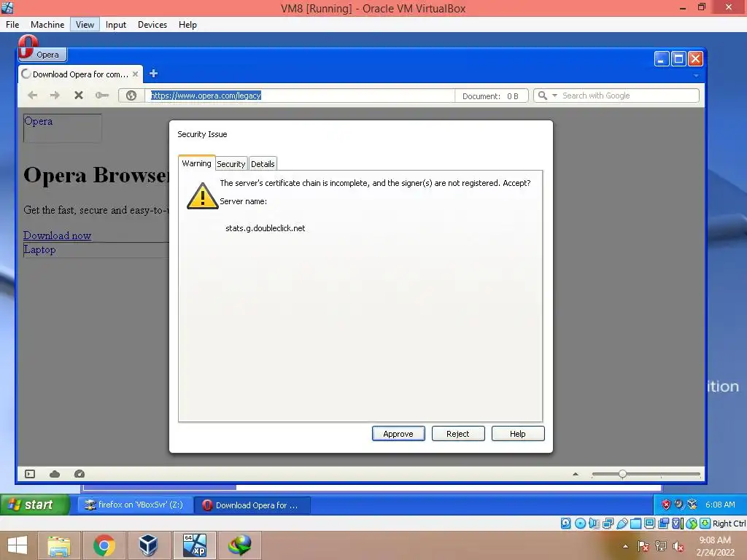Click the XP start button

(x=34, y=505)
